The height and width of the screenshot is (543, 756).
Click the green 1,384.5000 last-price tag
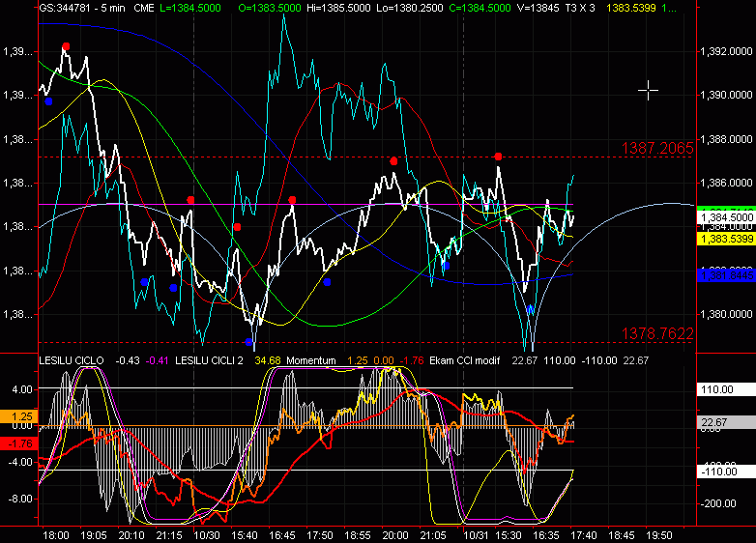pyautogui.click(x=724, y=215)
